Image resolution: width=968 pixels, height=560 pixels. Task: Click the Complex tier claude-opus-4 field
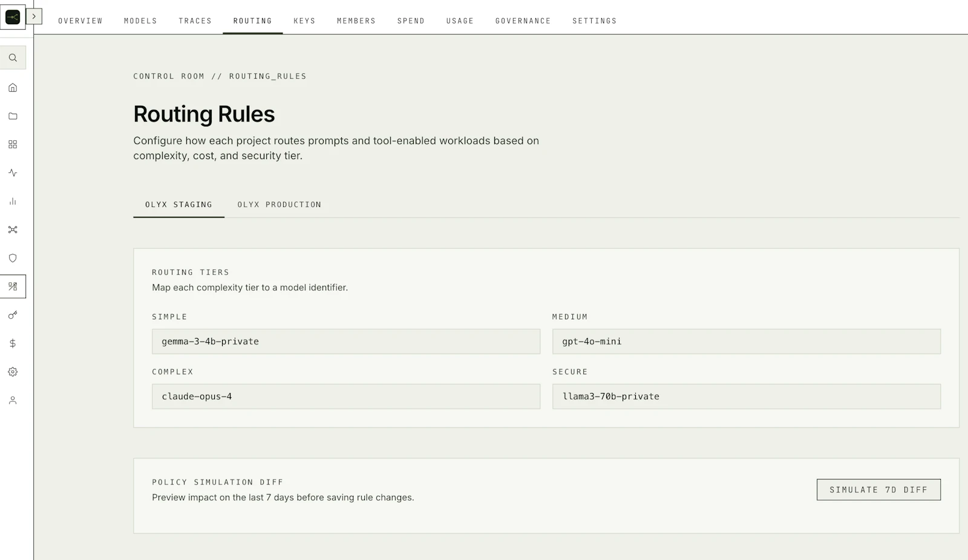(346, 397)
